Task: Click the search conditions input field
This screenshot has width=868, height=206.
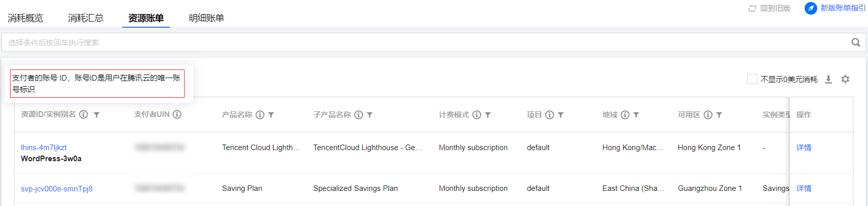Action: coord(422,42)
